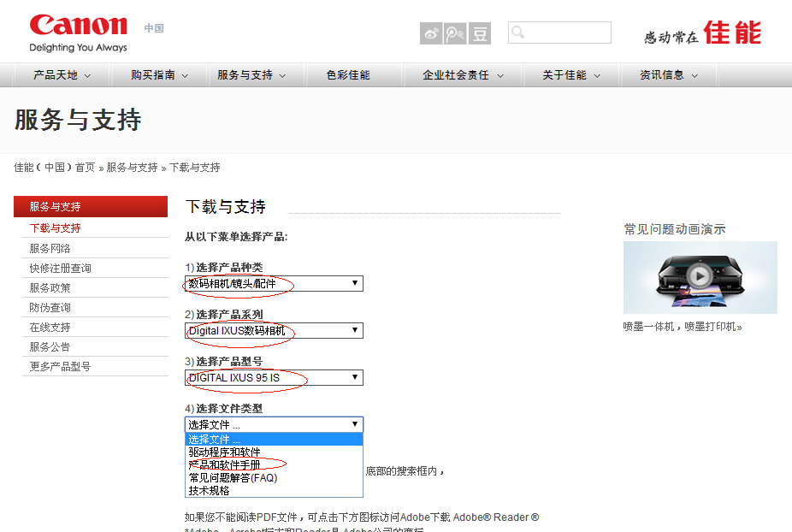Open the Douban social icon
Viewport: 792px width, 532px height.
pyautogui.click(x=481, y=33)
